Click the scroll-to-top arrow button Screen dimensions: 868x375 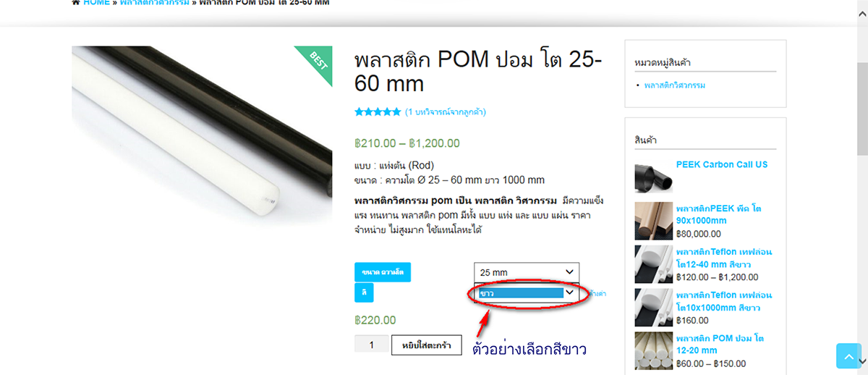[848, 355]
